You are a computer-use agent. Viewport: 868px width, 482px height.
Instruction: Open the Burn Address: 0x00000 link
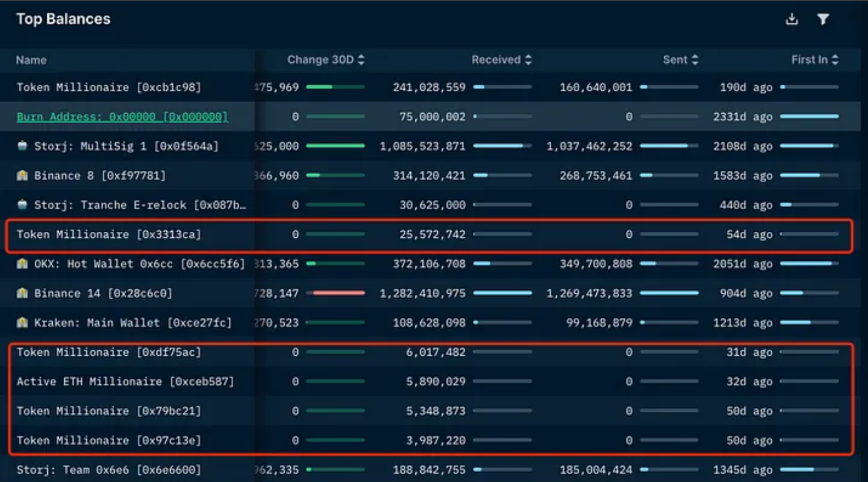pyautogui.click(x=122, y=117)
